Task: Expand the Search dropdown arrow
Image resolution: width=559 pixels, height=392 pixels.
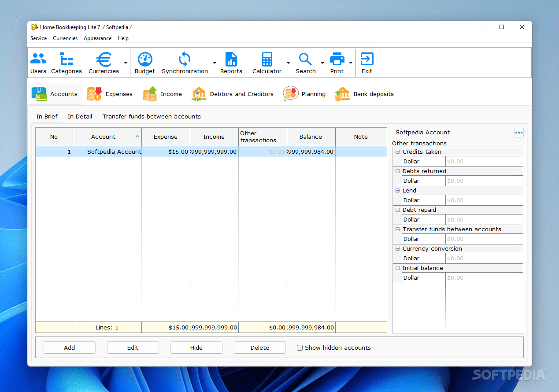Action: (x=322, y=63)
